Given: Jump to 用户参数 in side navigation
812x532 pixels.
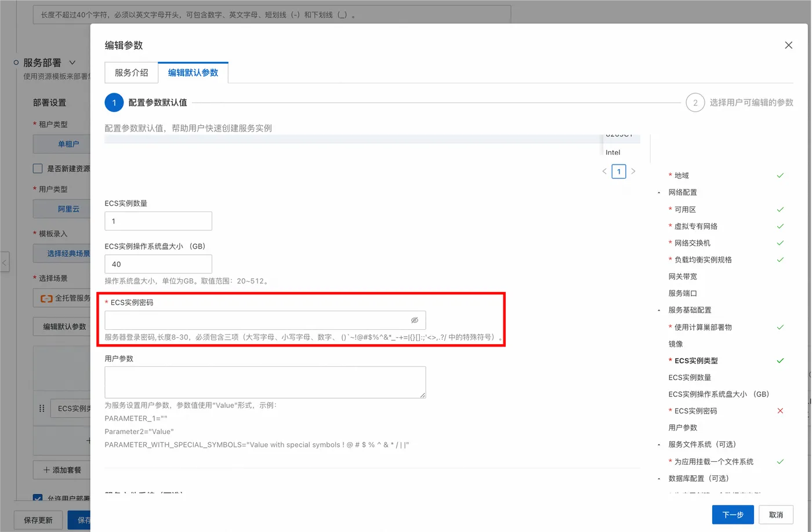Looking at the screenshot, I should click(683, 428).
